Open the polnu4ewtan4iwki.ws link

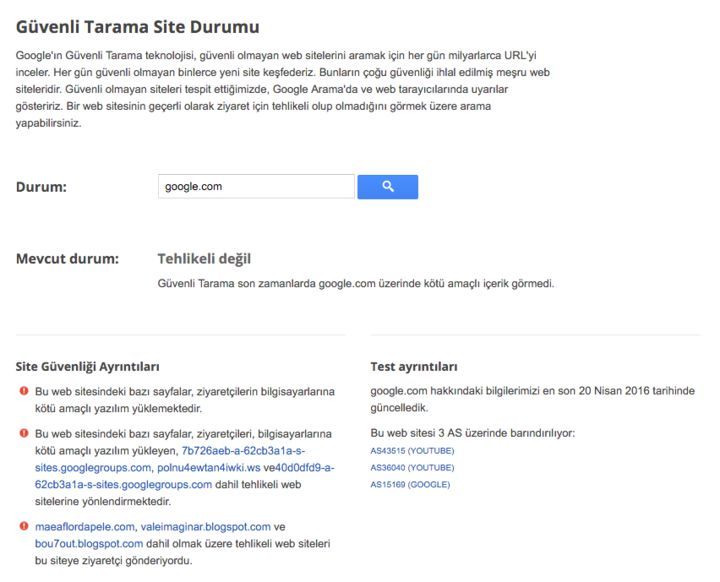tap(208, 468)
